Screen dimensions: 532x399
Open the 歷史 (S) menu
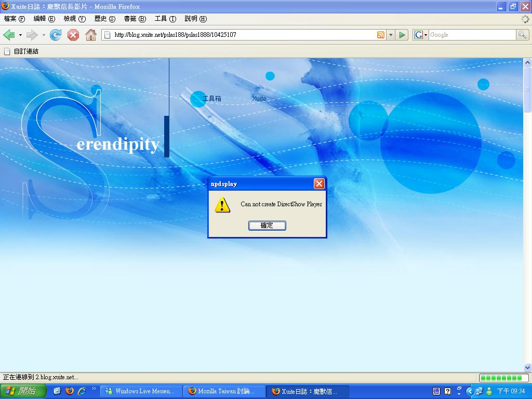click(x=105, y=19)
